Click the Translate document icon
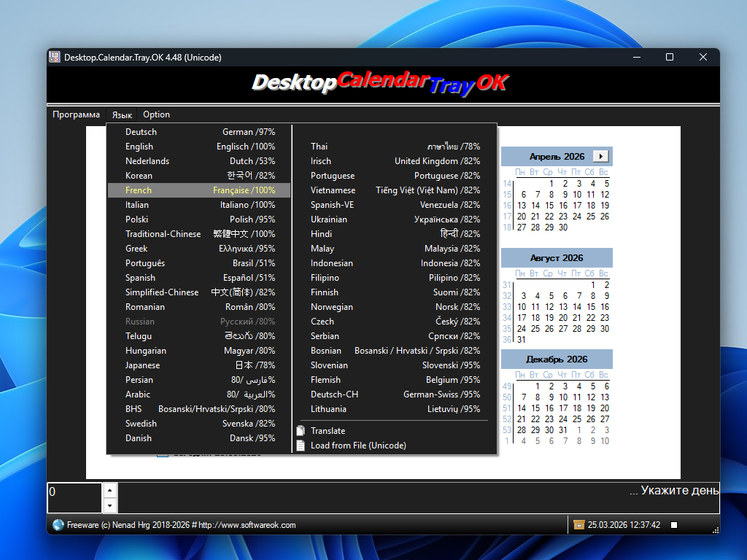 (301, 431)
